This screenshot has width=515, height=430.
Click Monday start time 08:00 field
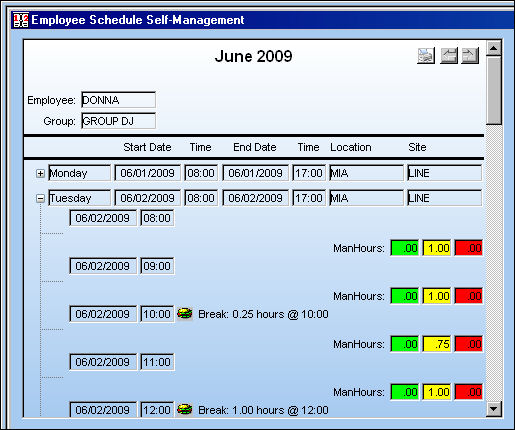201,173
